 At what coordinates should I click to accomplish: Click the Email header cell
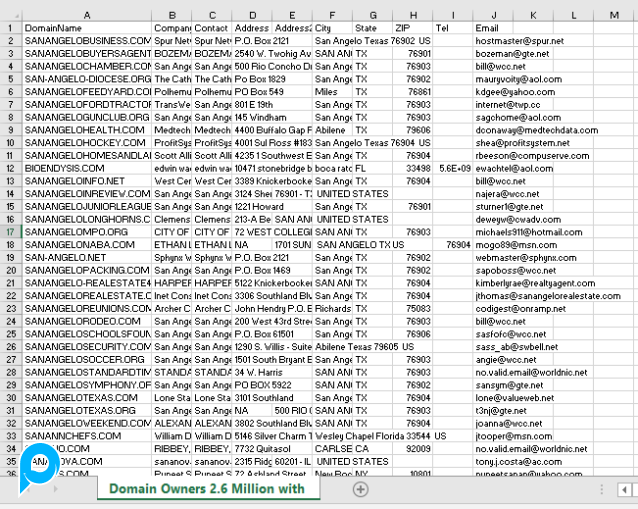point(487,28)
